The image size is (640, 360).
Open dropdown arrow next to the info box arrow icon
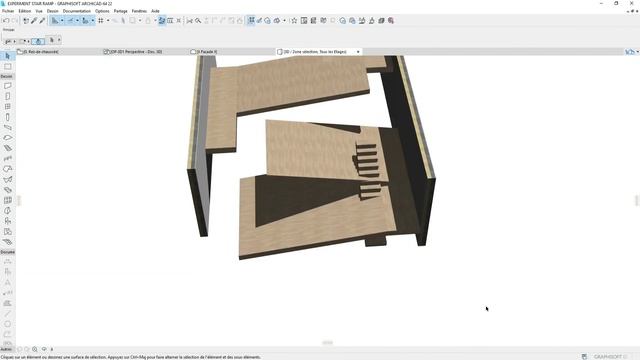tap(59, 40)
